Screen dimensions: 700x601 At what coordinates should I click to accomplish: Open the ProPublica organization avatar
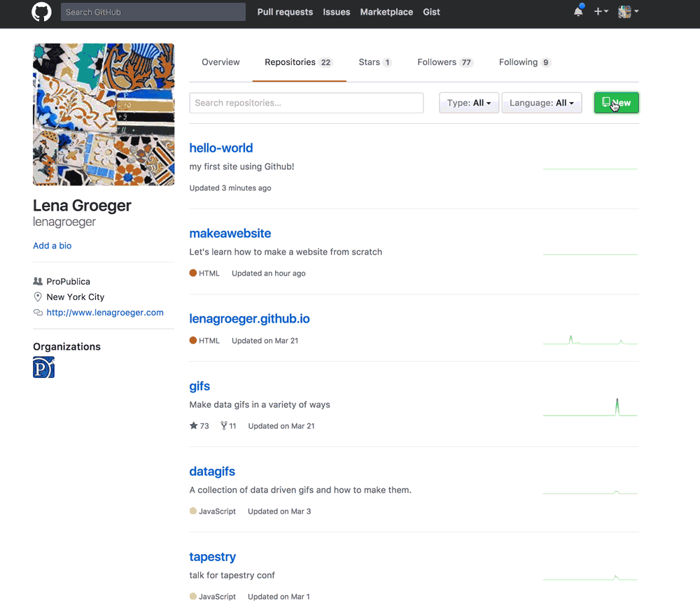point(43,367)
